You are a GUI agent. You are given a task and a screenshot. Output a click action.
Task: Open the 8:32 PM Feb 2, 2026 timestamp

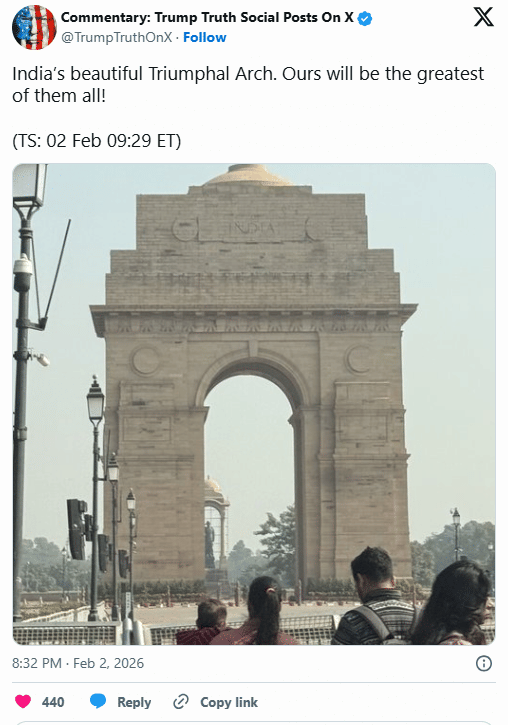[x=78, y=664]
